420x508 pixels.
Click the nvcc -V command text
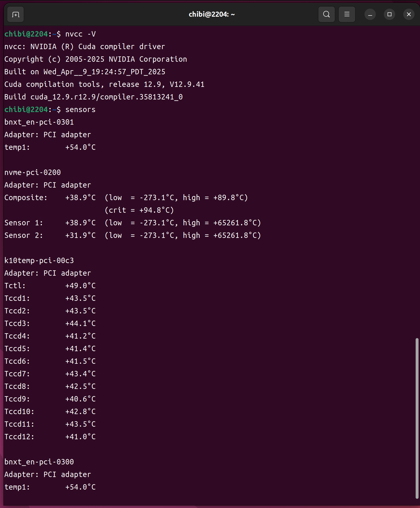click(80, 34)
